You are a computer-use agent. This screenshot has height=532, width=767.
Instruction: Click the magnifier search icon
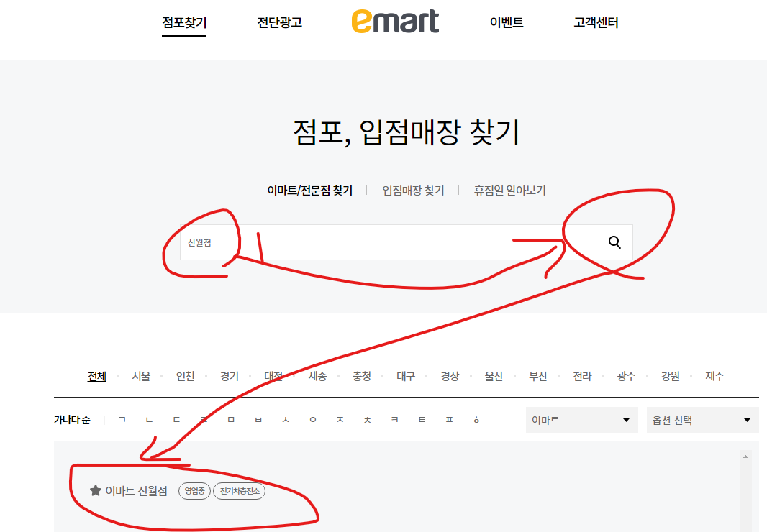pos(614,242)
